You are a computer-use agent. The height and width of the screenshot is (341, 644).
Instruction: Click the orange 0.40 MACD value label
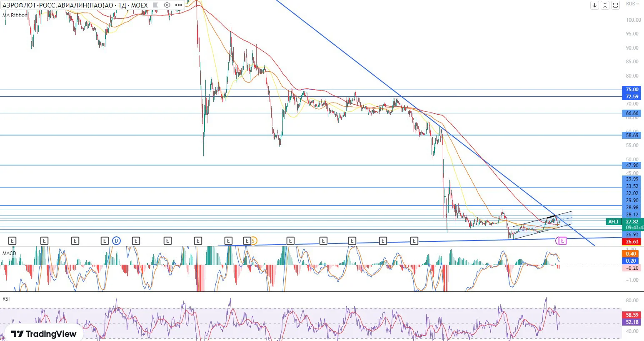tap(631, 254)
